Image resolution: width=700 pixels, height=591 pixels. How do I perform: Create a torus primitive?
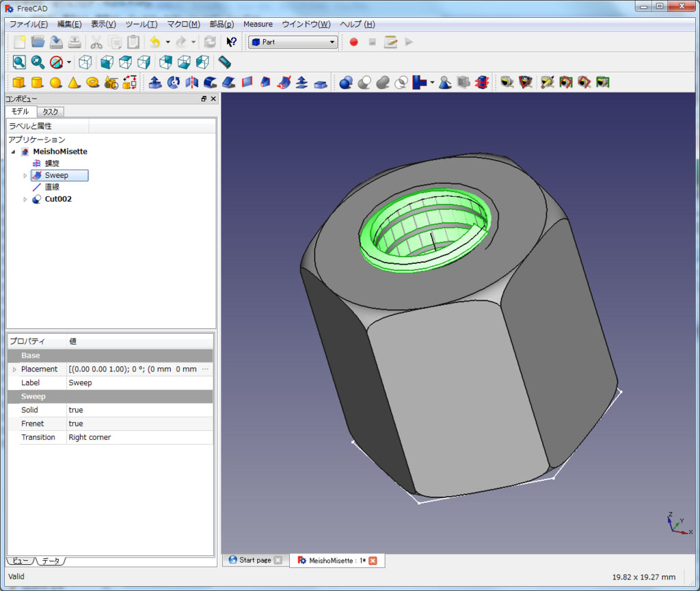pyautogui.click(x=92, y=82)
